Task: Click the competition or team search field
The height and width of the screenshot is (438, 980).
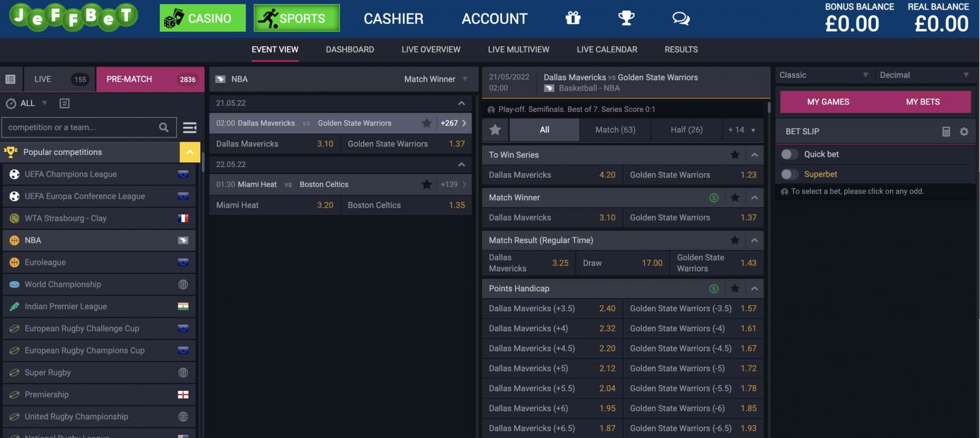Action: [78, 127]
